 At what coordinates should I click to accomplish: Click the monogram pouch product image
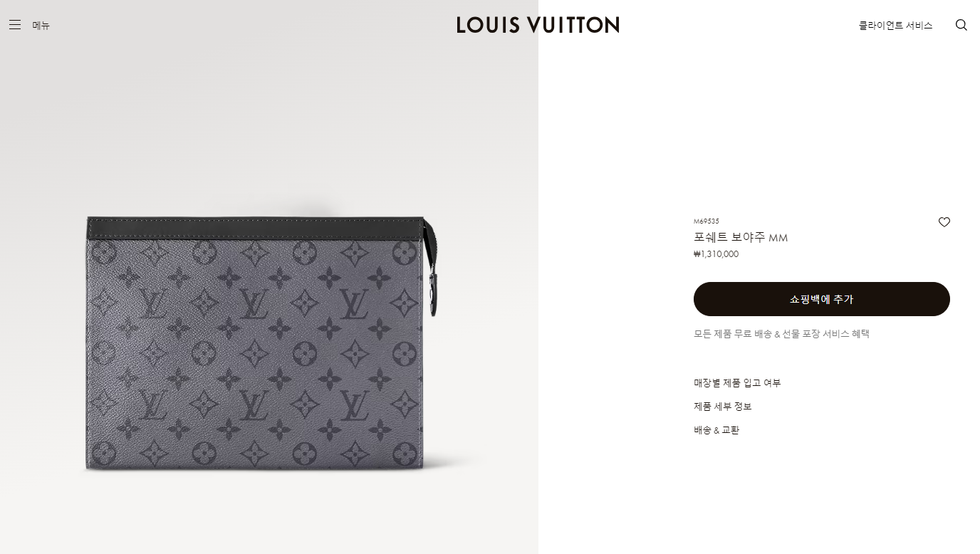(x=262, y=343)
